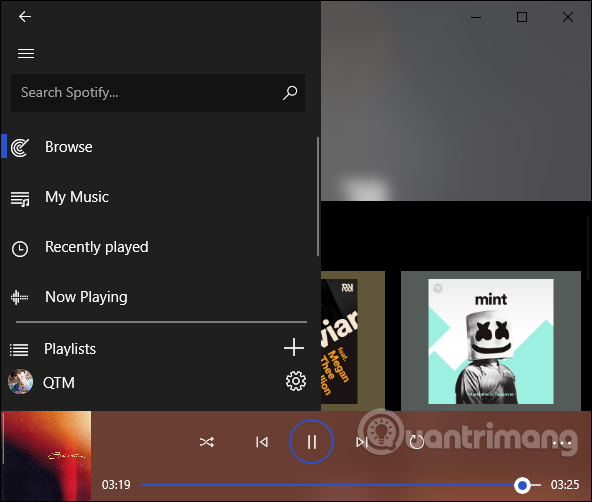Open the now playing album art

pos(47,456)
